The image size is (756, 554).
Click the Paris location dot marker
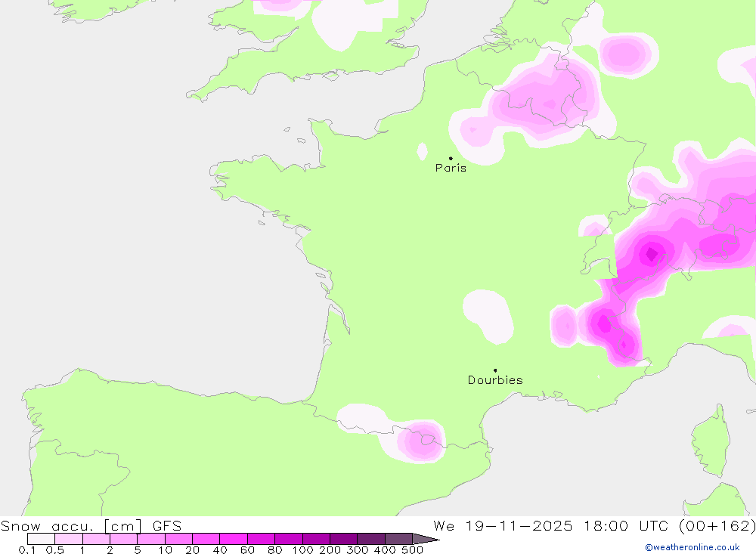click(x=451, y=158)
